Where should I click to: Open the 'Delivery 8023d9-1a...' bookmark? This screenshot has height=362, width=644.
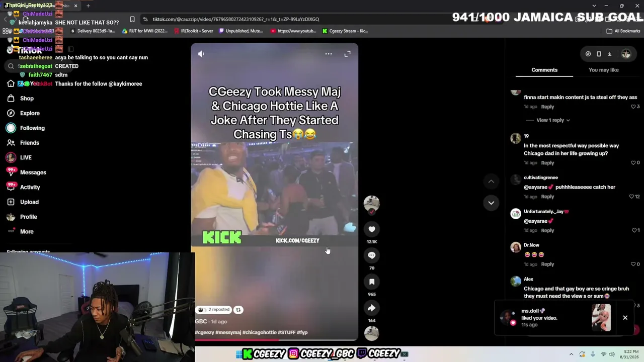(93, 31)
